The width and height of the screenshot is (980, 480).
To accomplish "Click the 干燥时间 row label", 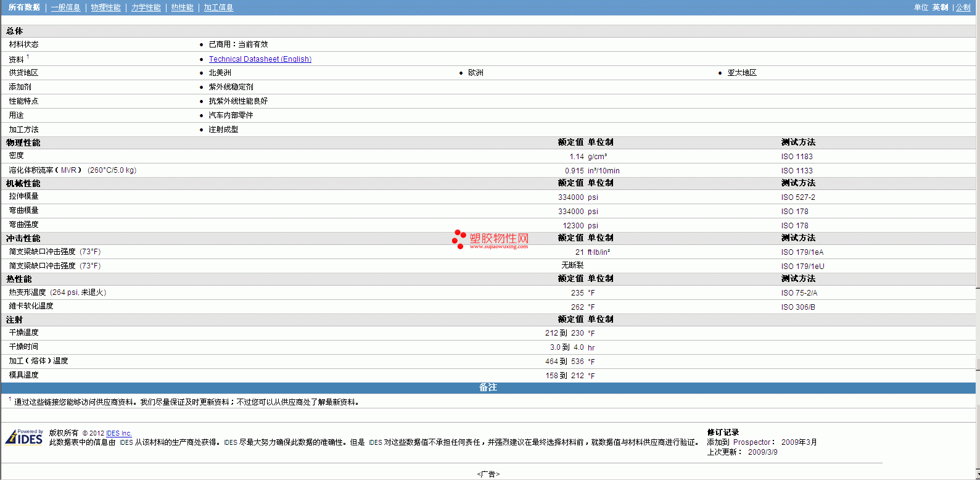I will 23,347.
